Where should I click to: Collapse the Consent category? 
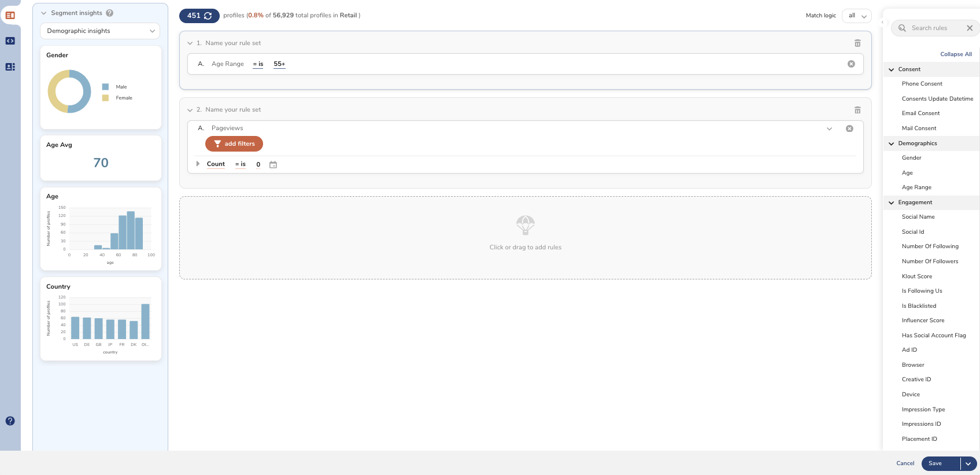(891, 69)
